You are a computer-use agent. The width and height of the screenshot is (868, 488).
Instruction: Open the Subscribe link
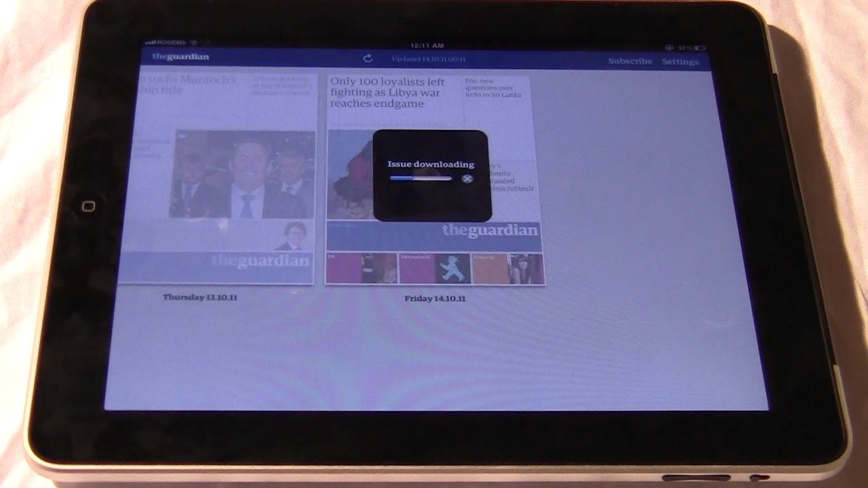point(630,61)
